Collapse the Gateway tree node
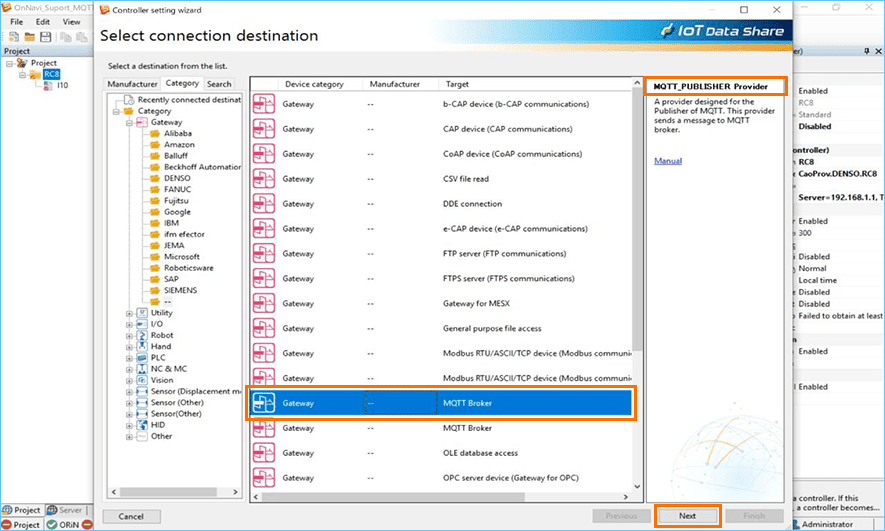 (x=129, y=122)
